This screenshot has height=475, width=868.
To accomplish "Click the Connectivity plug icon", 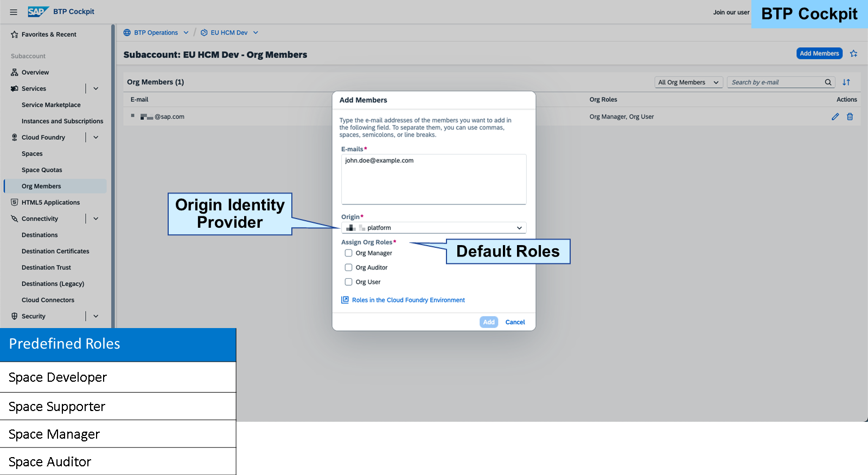I will [15, 219].
